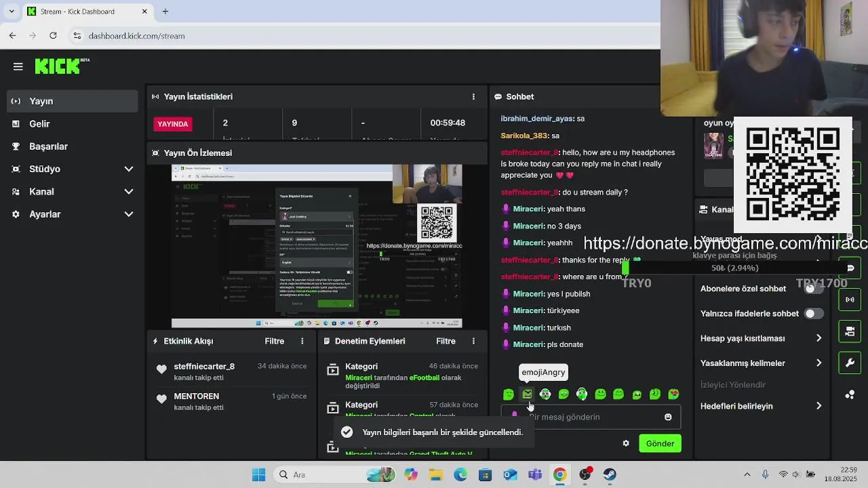Click the 'pls donate' chat message

pyautogui.click(x=565, y=344)
